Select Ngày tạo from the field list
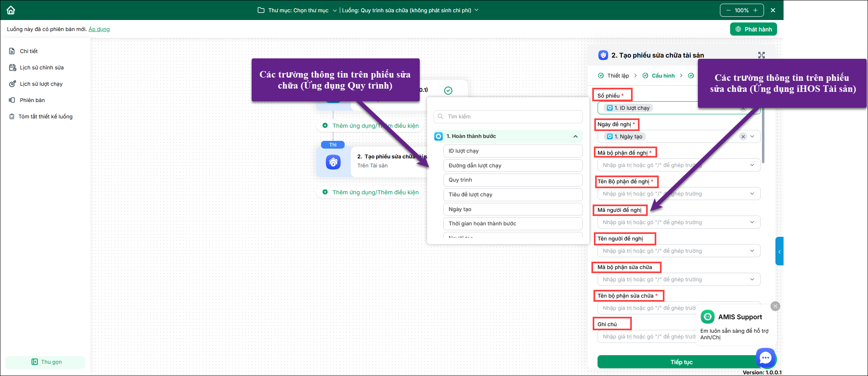868x376 pixels. pos(513,209)
